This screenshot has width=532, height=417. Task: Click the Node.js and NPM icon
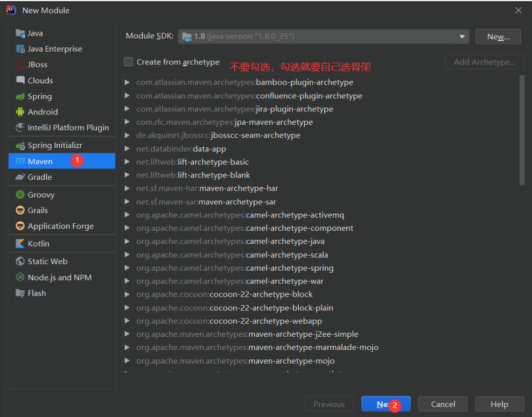pos(20,277)
